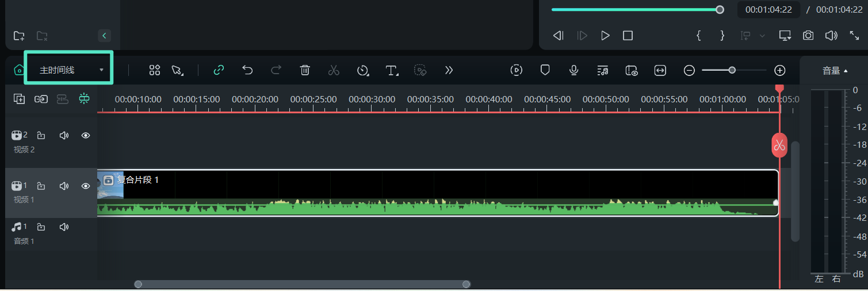This screenshot has width=868, height=291.
Task: Click the 音频 1 track label
Action: 24,241
